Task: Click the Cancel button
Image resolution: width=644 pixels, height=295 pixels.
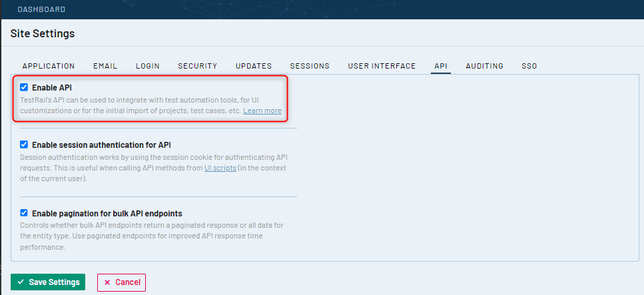Action: (x=122, y=282)
